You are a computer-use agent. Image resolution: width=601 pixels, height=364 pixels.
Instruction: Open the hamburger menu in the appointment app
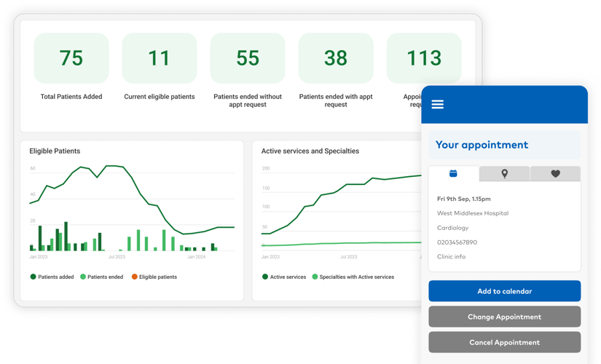437,104
